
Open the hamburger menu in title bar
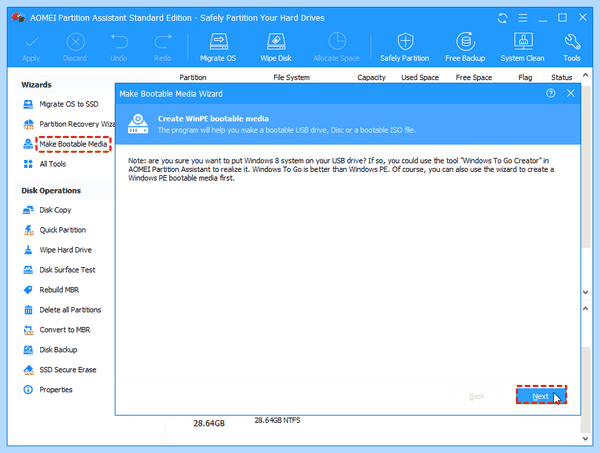[x=523, y=18]
